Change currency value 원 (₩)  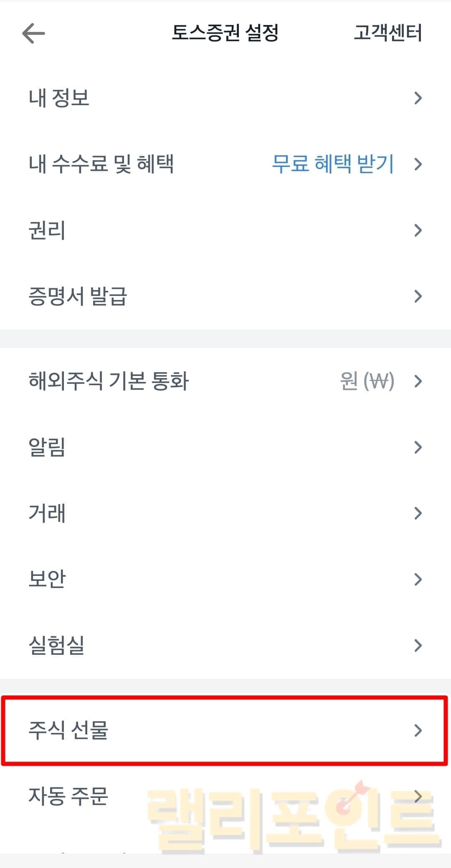(367, 381)
